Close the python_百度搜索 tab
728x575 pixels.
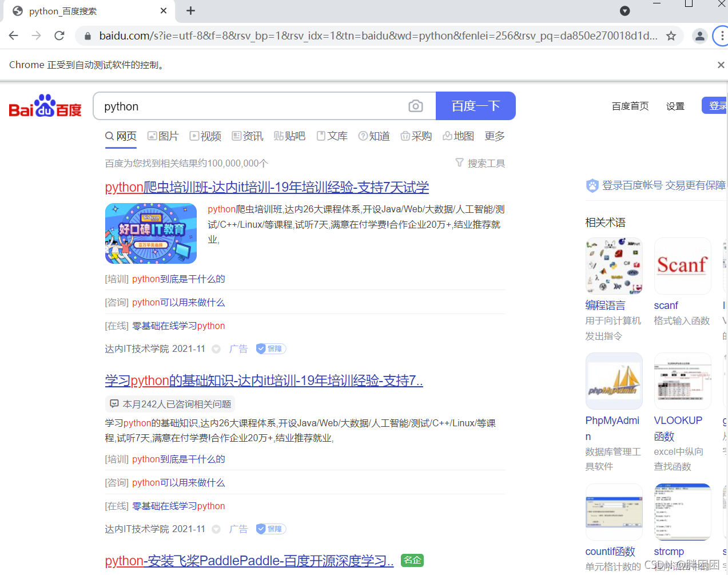point(164,10)
